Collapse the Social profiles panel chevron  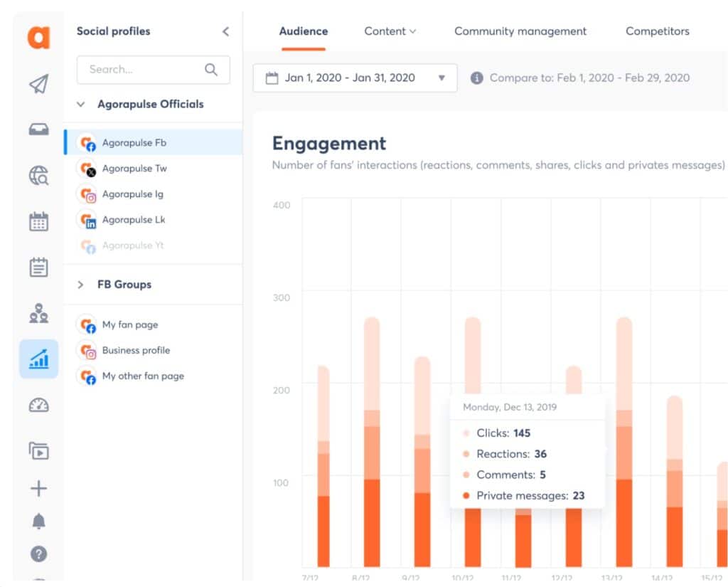(225, 31)
